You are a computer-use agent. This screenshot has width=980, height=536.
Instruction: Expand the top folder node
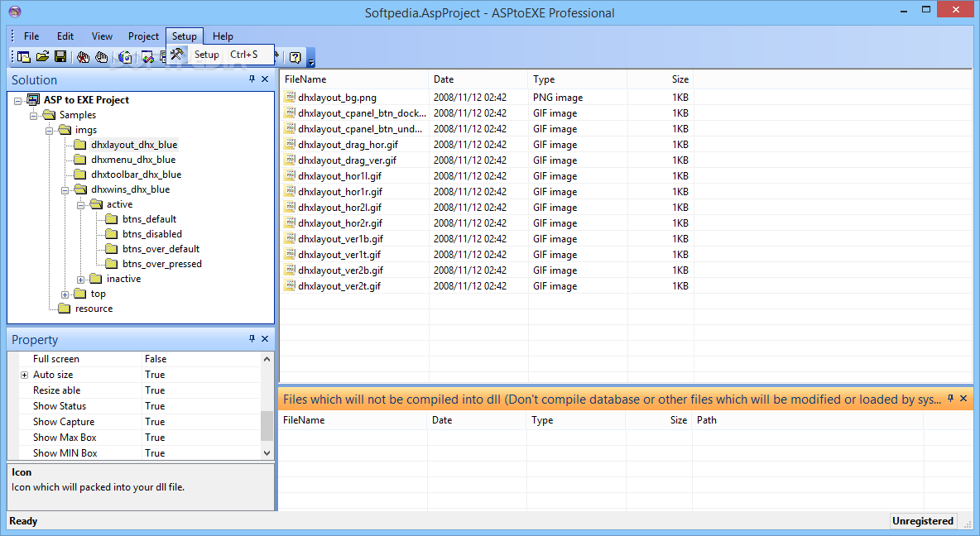click(65, 294)
